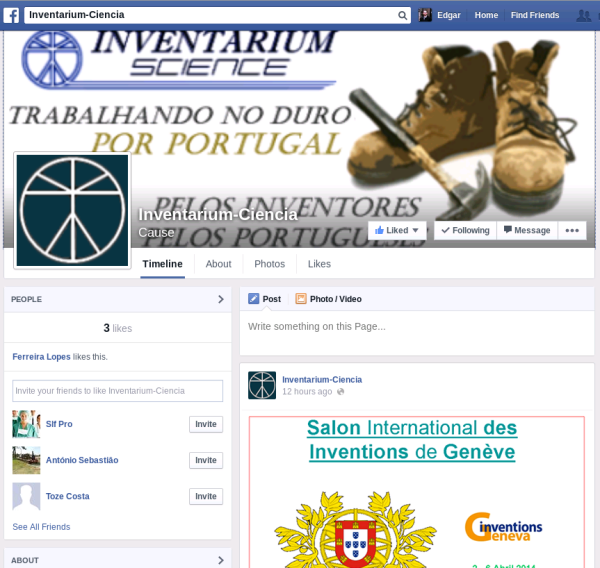600x568 pixels.
Task: Invite Toze Costa to like page
Action: pos(206,496)
